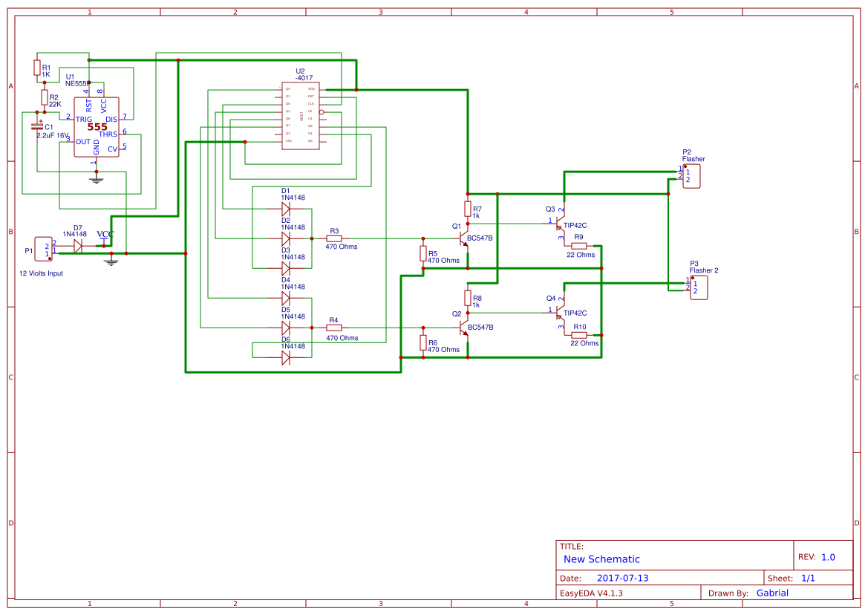
Task: Click the clock bubble pin on U2
Action: coord(322,112)
